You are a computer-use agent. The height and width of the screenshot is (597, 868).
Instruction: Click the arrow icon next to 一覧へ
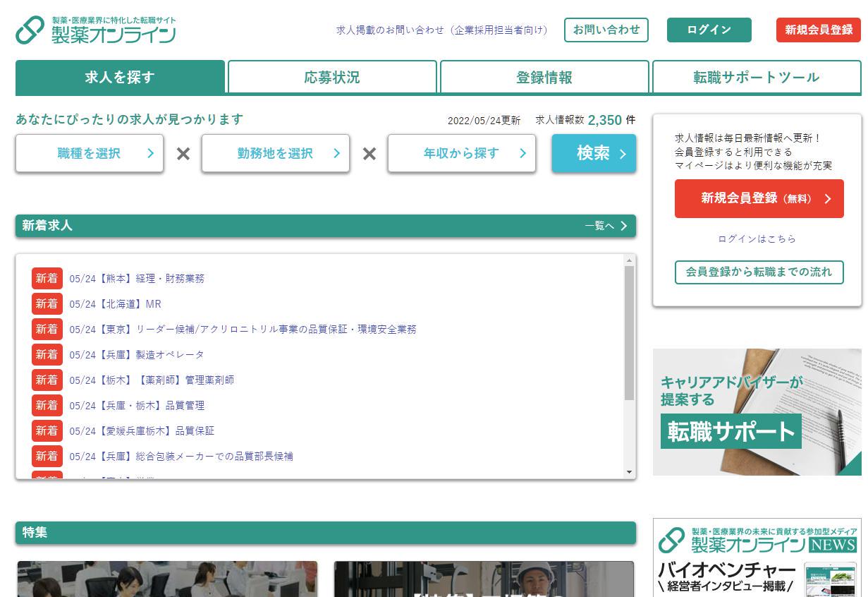[623, 227]
